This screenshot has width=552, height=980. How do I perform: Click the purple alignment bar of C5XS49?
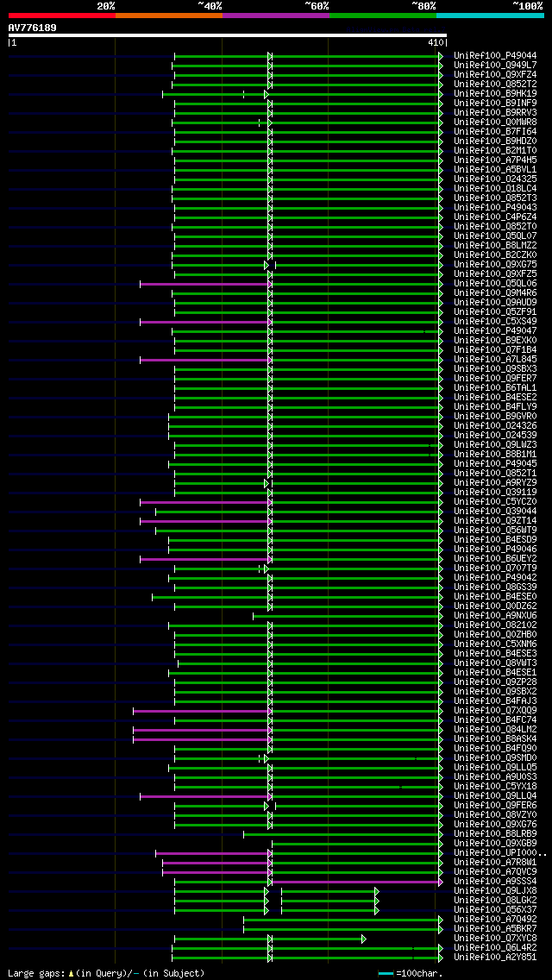tap(204, 322)
